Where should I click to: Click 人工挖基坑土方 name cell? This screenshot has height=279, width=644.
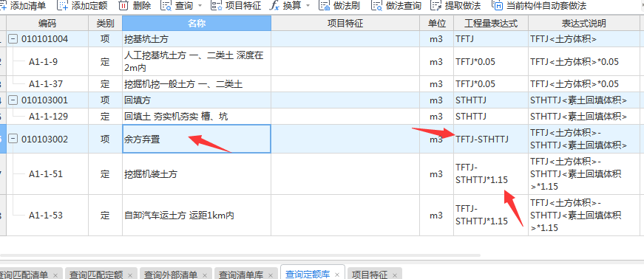point(197,61)
